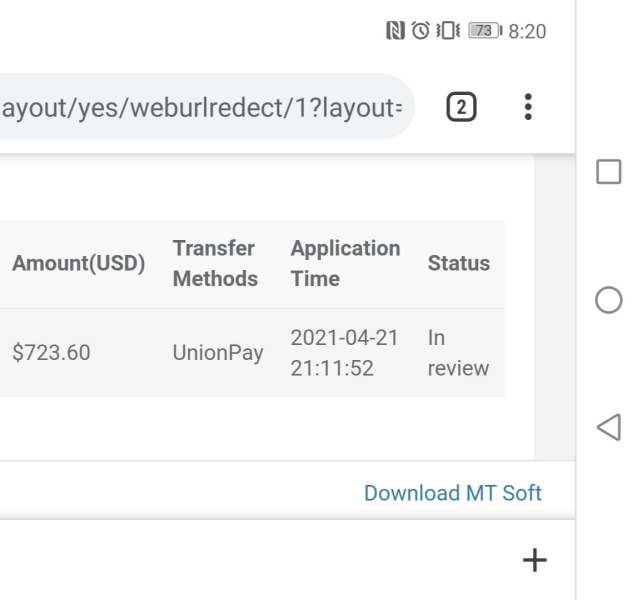Focus the browser address bar URL
The image size is (642, 600).
[x=200, y=107]
